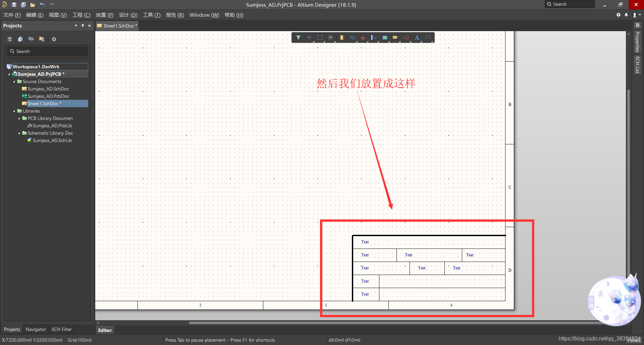Open the Window (W) menu
Viewport: 644px width, 345px height.
pos(204,15)
